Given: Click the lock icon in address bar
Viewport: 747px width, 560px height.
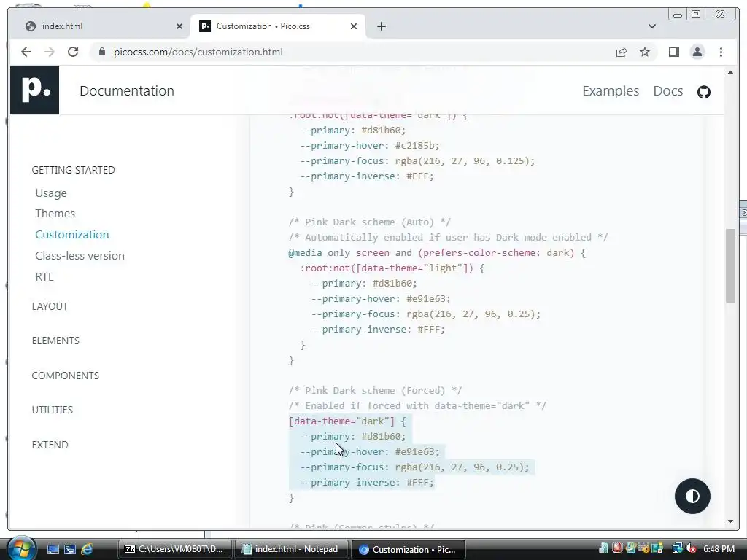Looking at the screenshot, I should point(101,52).
